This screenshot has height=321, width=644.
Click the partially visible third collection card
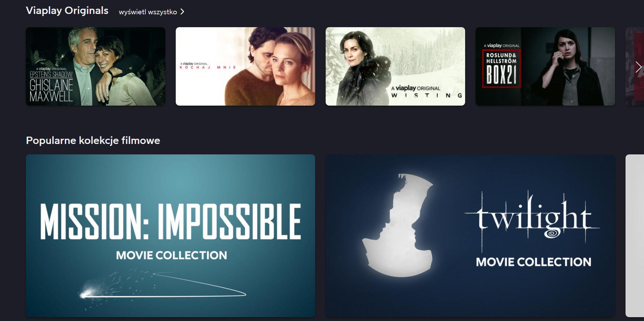point(635,236)
